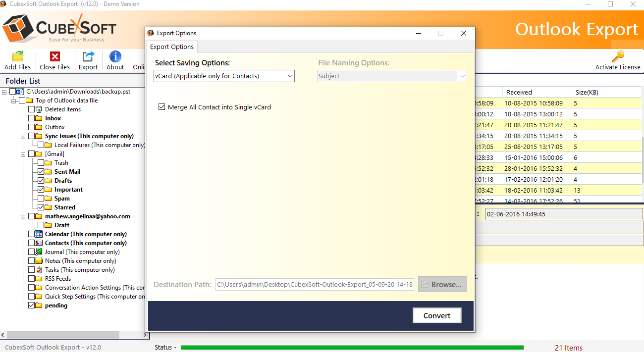The image size is (644, 352).
Task: Uncheck the Sent Mail folder checkbox
Action: click(41, 172)
